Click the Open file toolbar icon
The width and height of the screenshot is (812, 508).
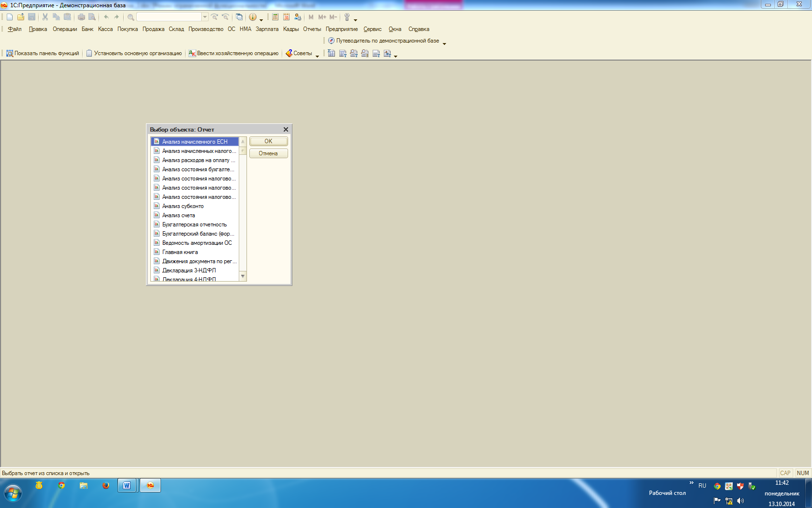click(x=21, y=17)
